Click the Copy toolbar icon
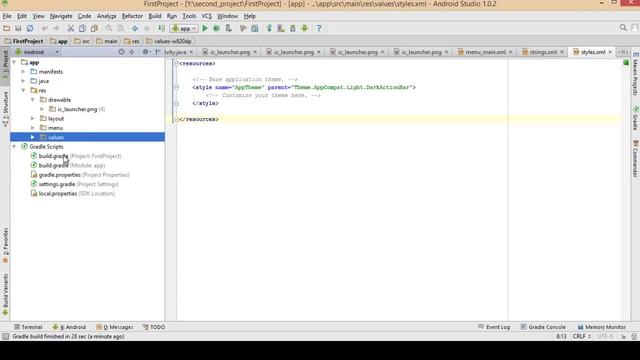This screenshot has height=360, width=640. coord(82,28)
